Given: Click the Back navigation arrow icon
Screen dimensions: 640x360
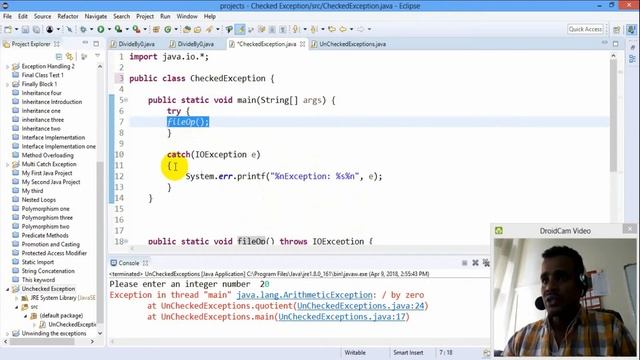Looking at the screenshot, I should (x=343, y=29).
